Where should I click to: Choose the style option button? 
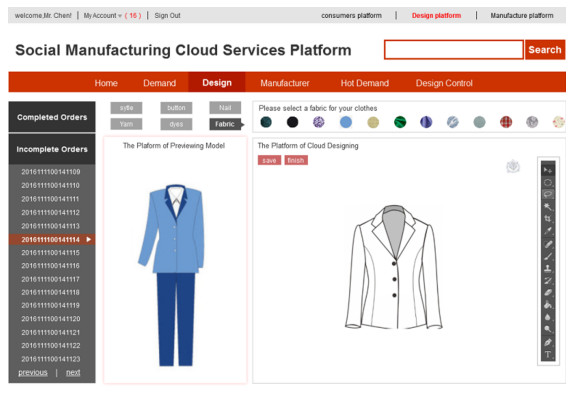coord(126,108)
